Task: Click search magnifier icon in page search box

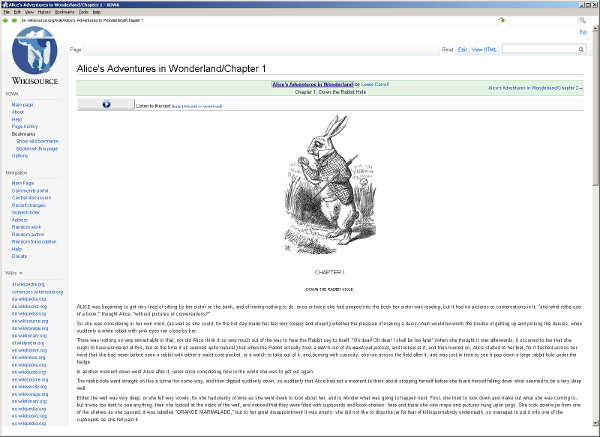Action: (581, 48)
